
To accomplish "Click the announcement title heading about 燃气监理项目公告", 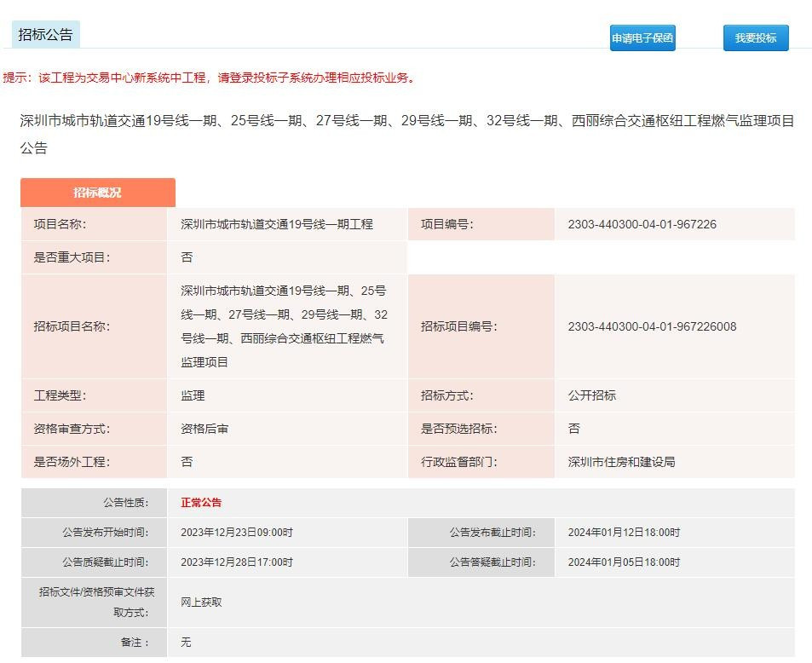I will click(x=406, y=134).
